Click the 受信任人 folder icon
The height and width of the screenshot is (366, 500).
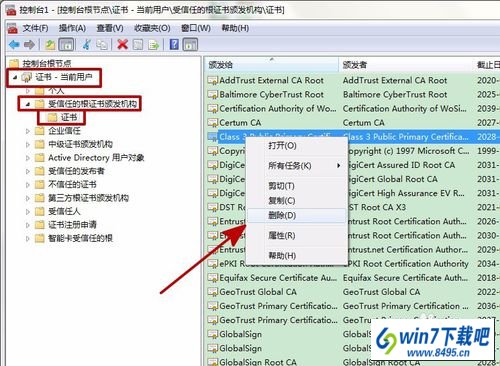[40, 211]
